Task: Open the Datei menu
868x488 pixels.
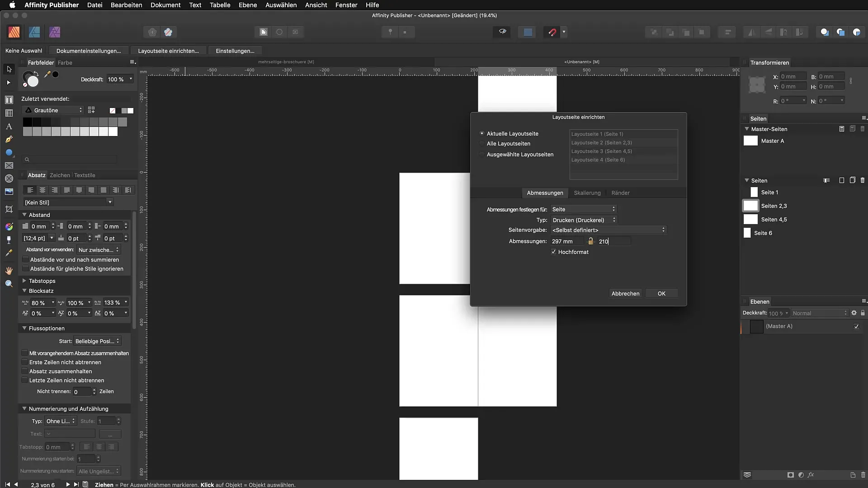Action: click(94, 5)
